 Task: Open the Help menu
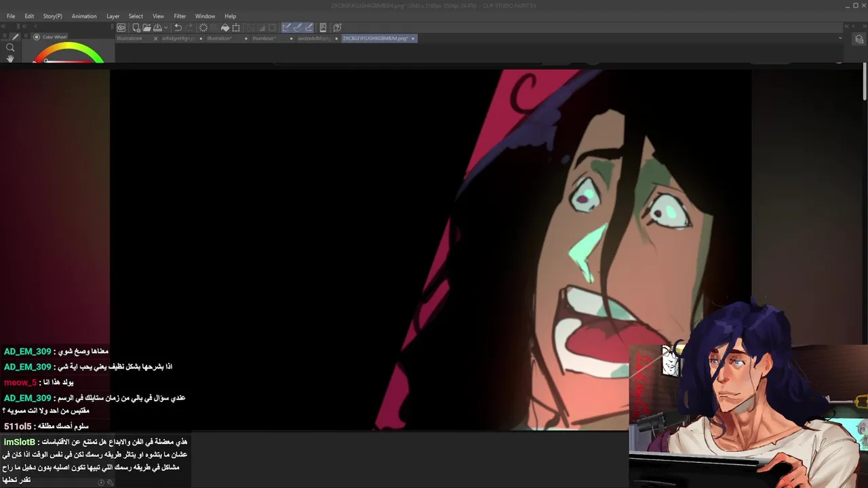coord(231,16)
